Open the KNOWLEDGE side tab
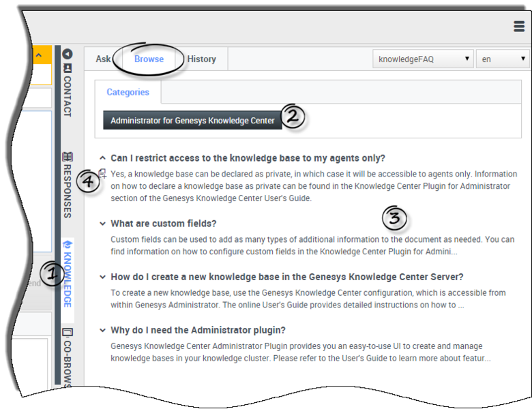 click(68, 279)
